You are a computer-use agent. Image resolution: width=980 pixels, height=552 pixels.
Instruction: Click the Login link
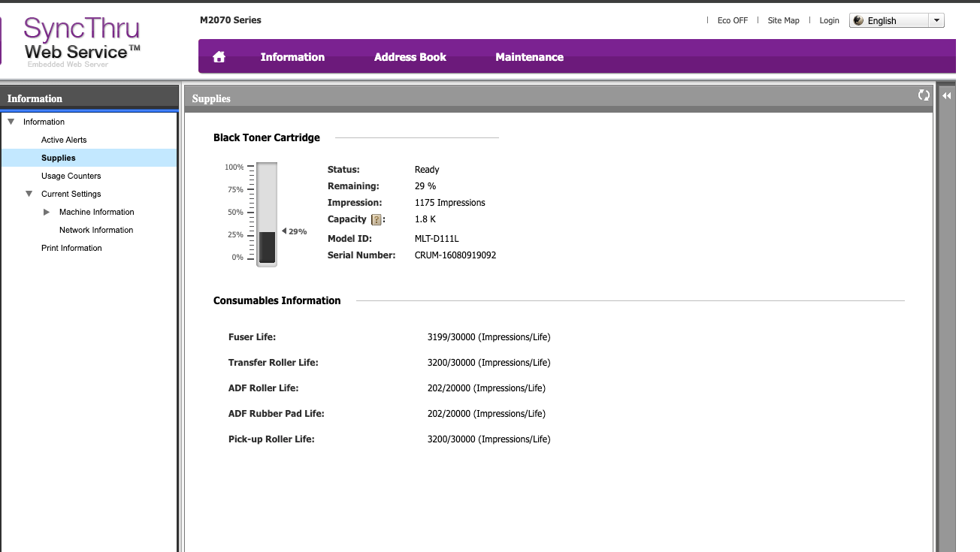click(829, 21)
